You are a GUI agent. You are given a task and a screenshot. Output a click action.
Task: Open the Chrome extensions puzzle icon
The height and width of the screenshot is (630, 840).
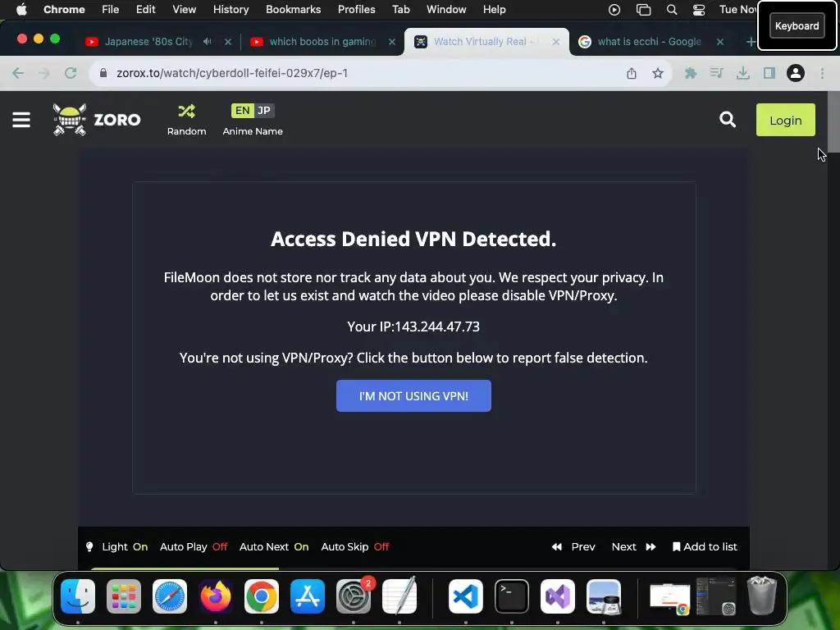[x=691, y=73]
